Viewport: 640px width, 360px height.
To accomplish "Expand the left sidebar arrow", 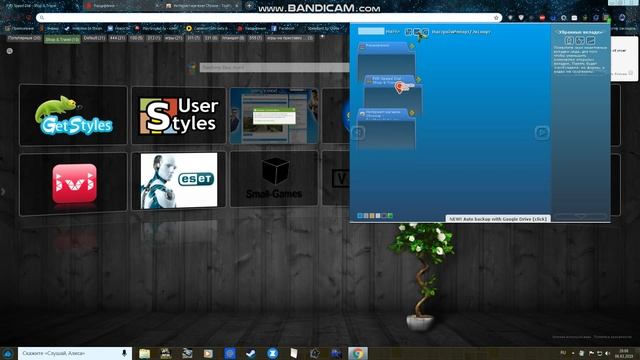I will point(3,191).
